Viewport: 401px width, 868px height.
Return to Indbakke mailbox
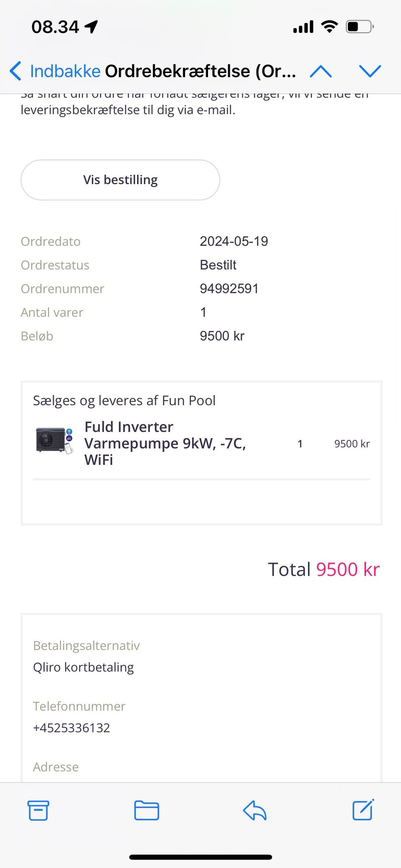(65, 71)
